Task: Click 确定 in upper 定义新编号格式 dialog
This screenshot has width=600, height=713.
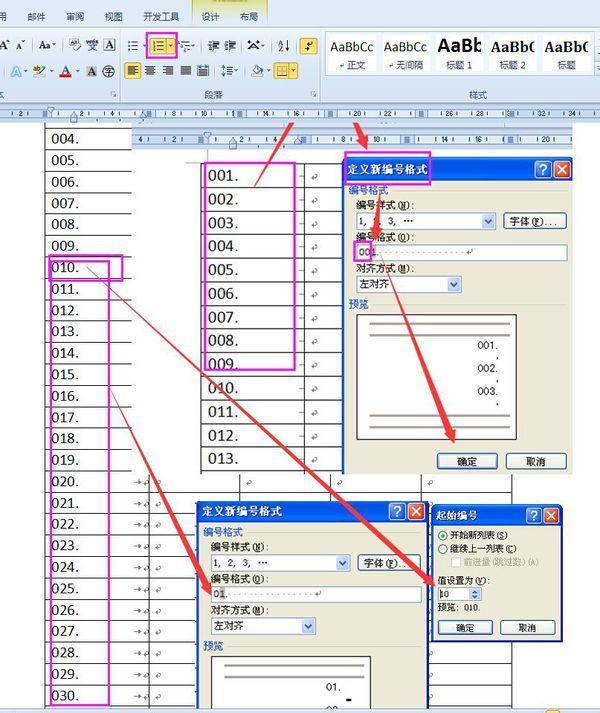Action: click(x=467, y=461)
